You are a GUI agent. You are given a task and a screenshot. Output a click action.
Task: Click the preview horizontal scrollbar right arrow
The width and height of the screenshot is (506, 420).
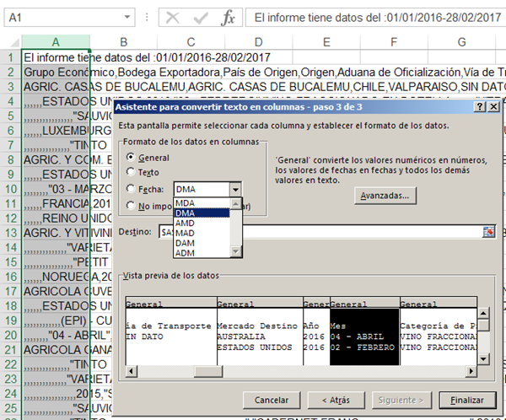coord(471,369)
